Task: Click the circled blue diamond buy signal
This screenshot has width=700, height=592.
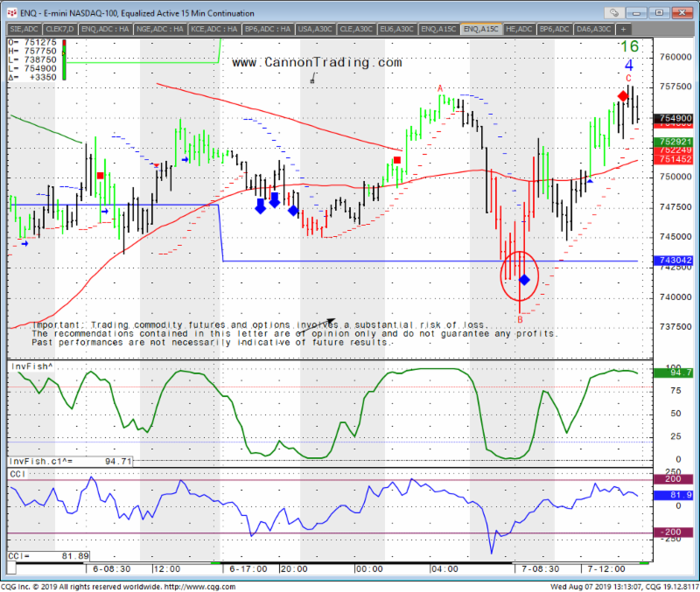Action: 524,280
